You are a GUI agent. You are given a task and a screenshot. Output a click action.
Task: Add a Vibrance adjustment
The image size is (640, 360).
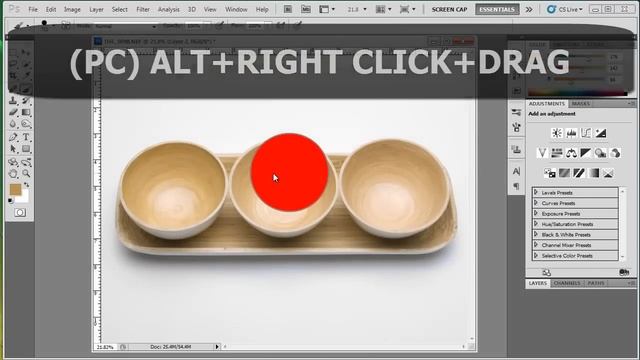coord(542,153)
